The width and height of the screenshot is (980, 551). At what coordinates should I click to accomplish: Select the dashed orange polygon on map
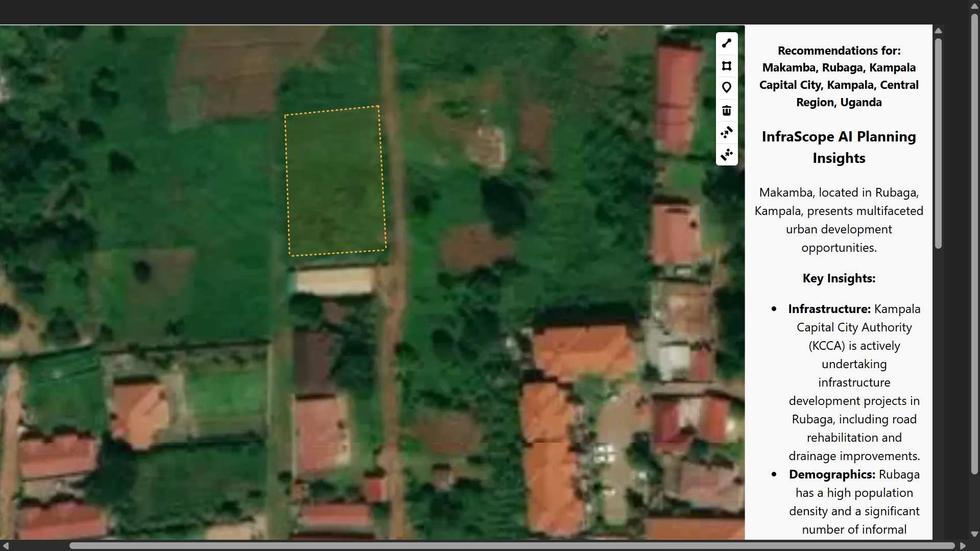point(335,180)
